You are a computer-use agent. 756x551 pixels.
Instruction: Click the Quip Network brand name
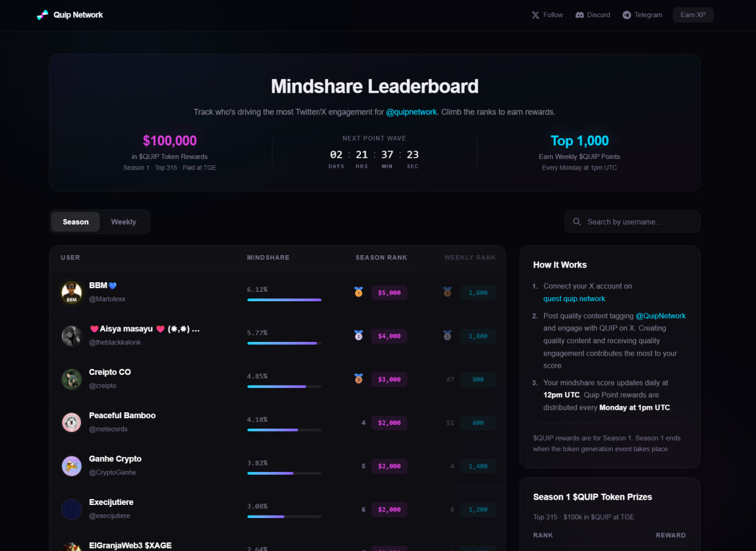pyautogui.click(x=78, y=15)
